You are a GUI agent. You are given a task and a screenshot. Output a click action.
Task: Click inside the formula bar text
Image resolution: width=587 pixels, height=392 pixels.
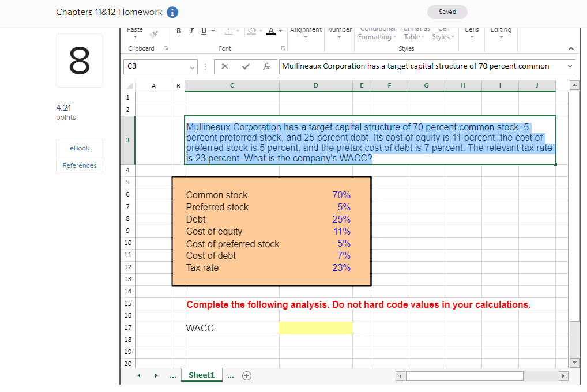[x=416, y=66]
